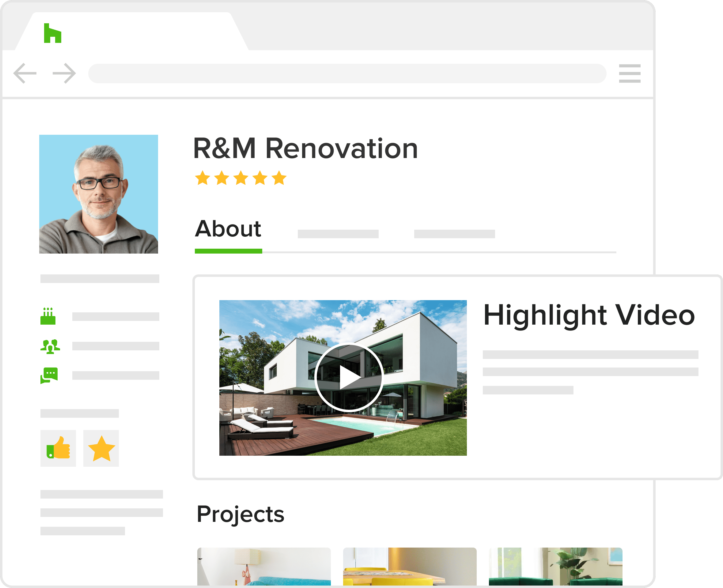
Task: Click the thumbs up badge
Action: click(58, 448)
